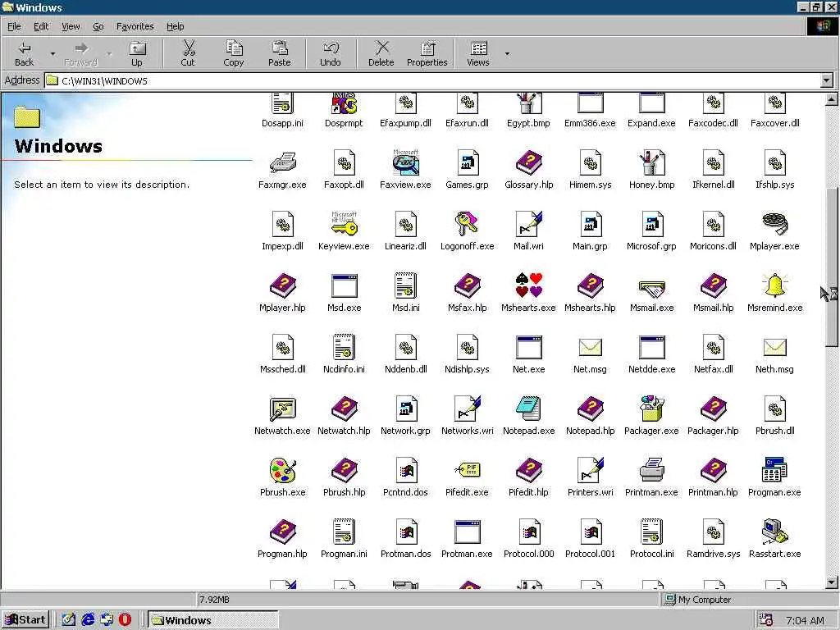Open the Mshearts.exe card game icon
840x630 pixels.
pyautogui.click(x=529, y=285)
